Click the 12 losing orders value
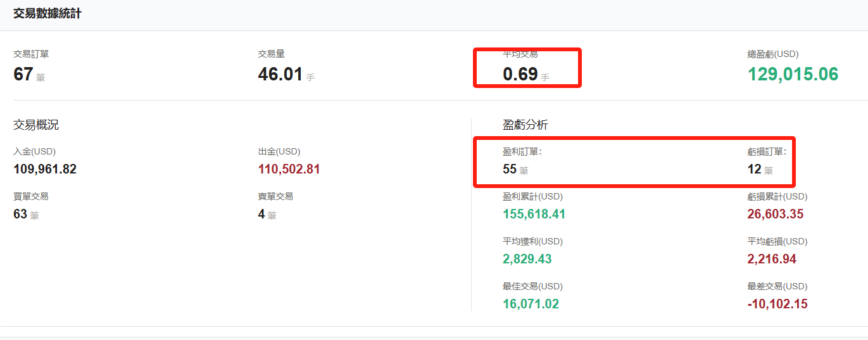868x340 pixels. [x=754, y=170]
